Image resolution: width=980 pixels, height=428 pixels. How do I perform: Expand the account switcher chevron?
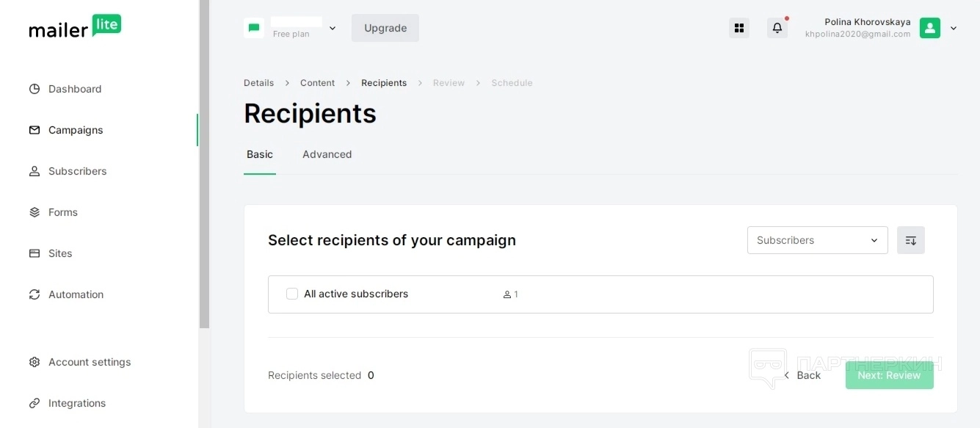click(333, 28)
